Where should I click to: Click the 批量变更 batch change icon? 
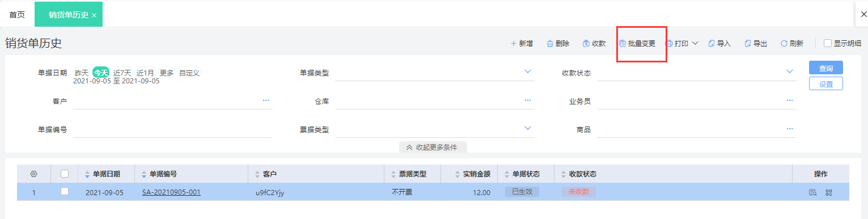(622, 44)
